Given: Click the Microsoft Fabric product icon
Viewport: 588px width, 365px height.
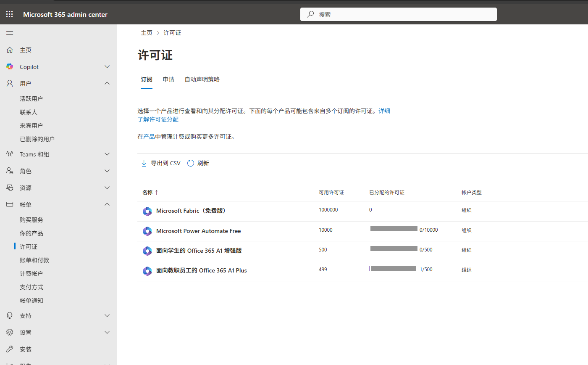Looking at the screenshot, I should (147, 211).
